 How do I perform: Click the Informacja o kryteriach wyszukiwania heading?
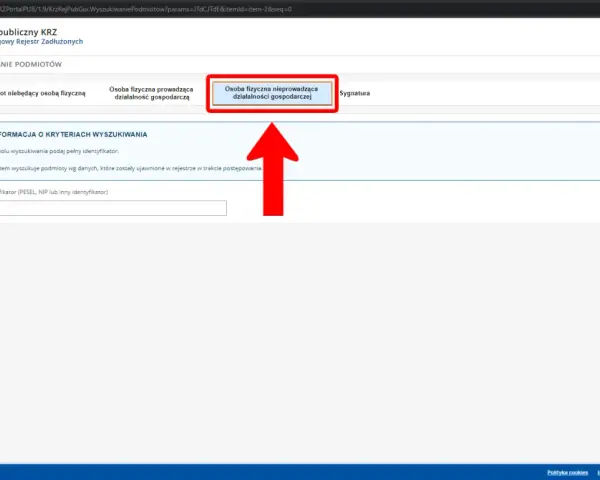point(73,134)
